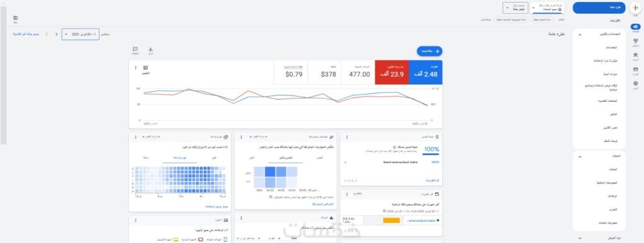This screenshot has width=644, height=243.
Task: Click the download icon above the chart
Action: (150, 49)
